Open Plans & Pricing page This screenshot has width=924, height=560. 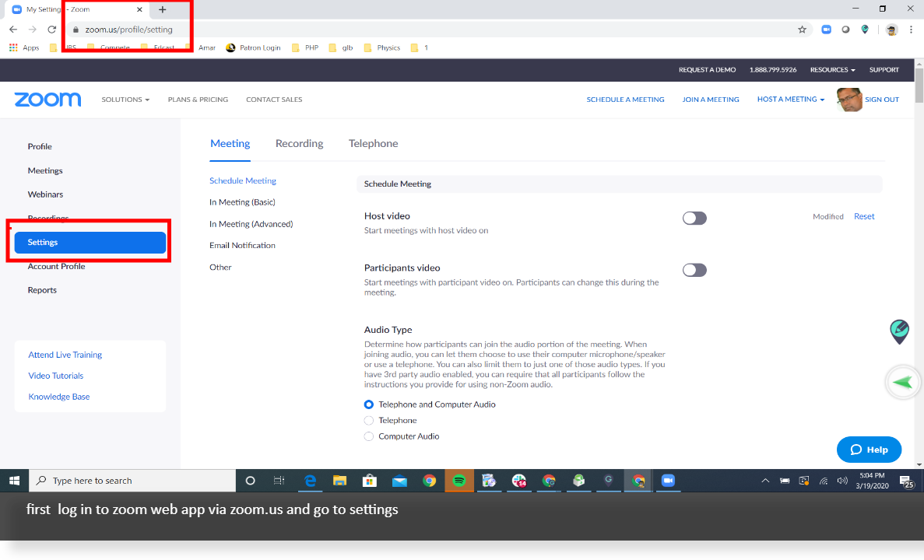pos(198,100)
